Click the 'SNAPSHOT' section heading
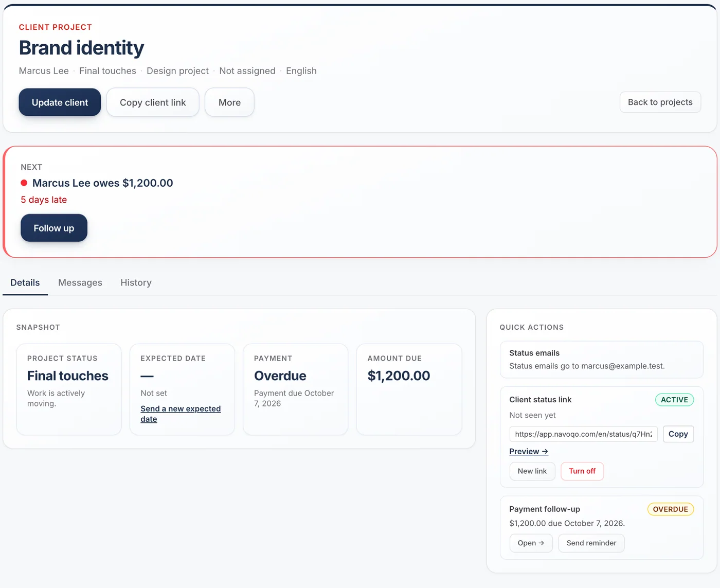720x588 pixels. [x=38, y=327]
